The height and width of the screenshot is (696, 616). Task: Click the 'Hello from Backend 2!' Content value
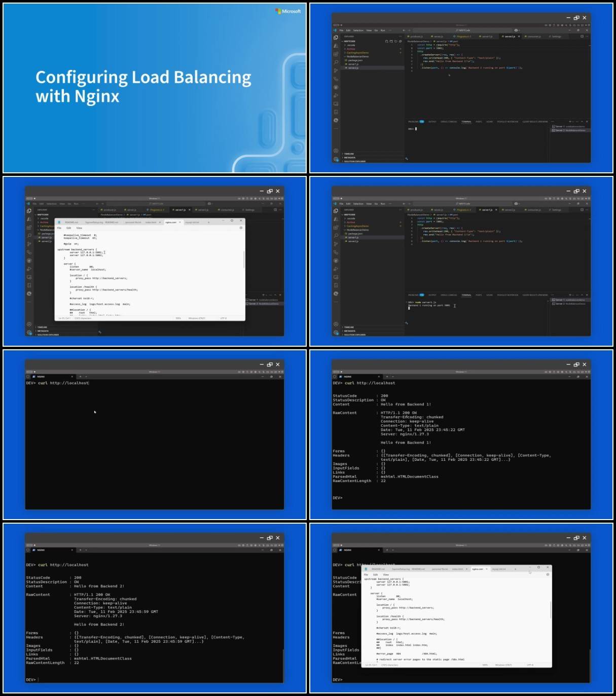pos(99,586)
